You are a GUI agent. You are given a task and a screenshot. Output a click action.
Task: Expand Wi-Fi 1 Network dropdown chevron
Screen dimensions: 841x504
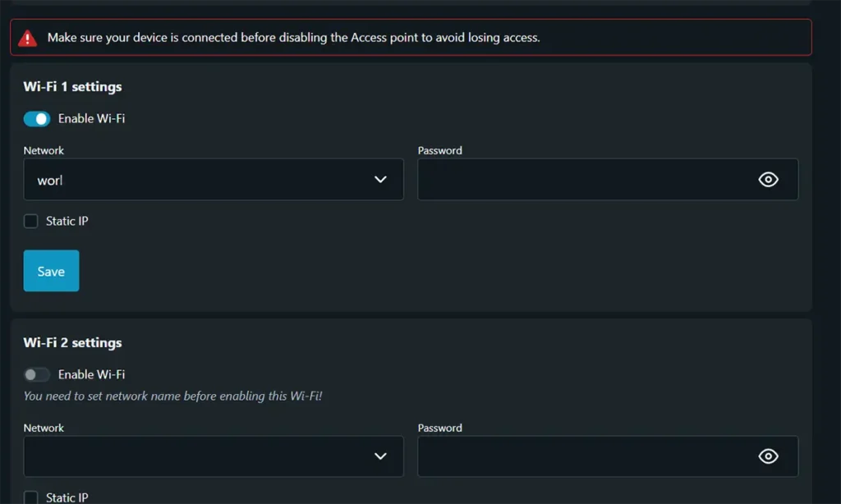380,180
